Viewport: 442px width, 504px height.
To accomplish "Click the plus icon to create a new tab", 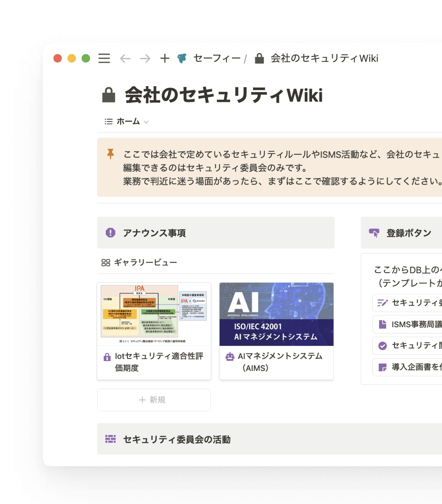I will (x=164, y=59).
